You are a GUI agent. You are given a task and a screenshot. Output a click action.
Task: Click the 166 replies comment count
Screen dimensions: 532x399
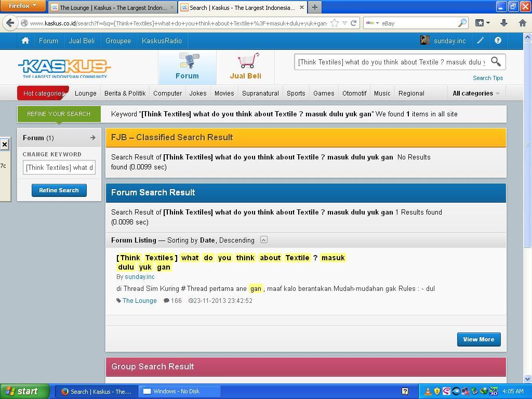click(x=172, y=301)
